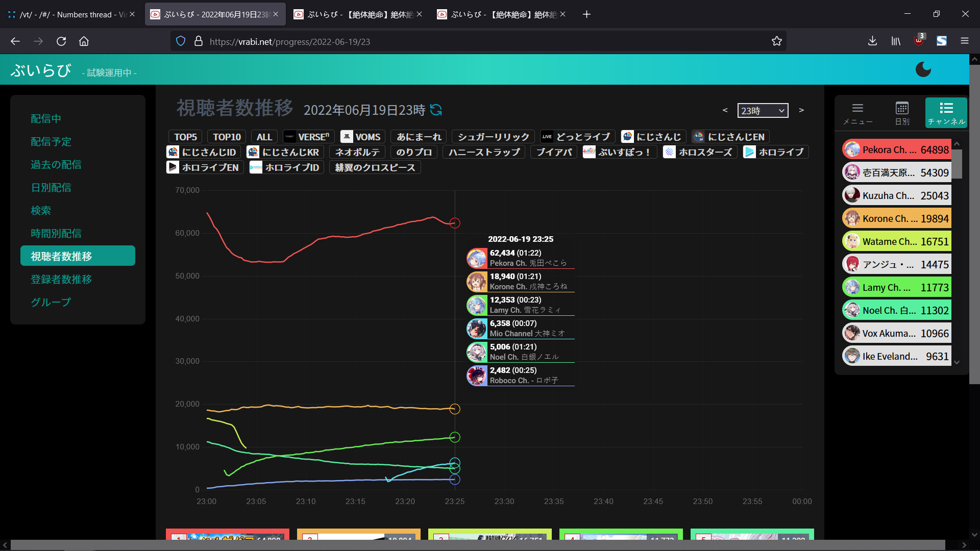The height and width of the screenshot is (551, 980).
Task: Open 登録者数推移 in the sidebar menu
Action: coord(61,279)
